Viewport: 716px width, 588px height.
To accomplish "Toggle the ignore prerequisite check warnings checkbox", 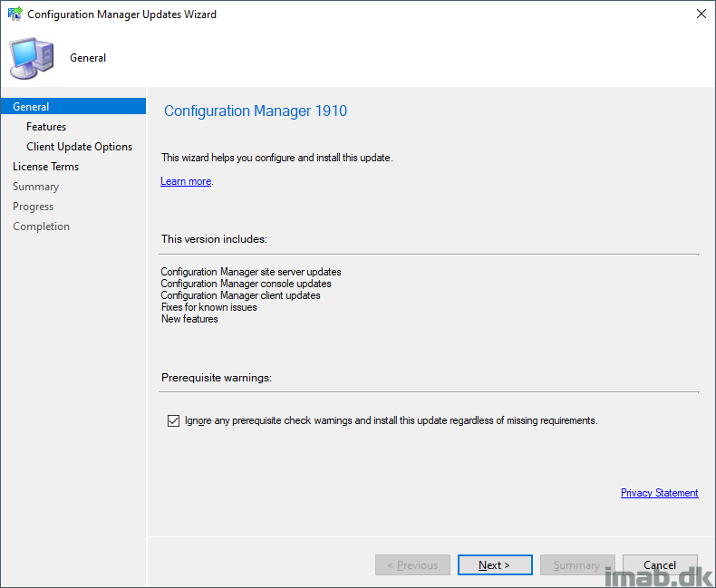I will (x=173, y=420).
